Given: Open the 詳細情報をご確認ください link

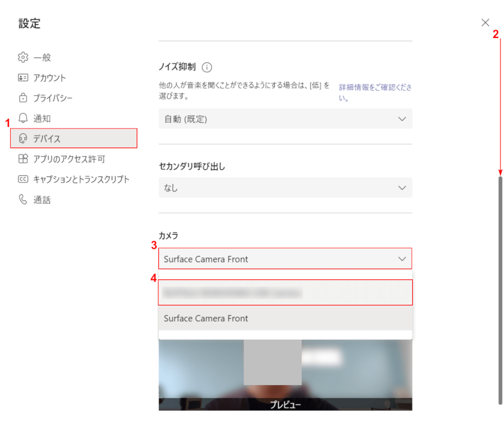Looking at the screenshot, I should click(375, 92).
